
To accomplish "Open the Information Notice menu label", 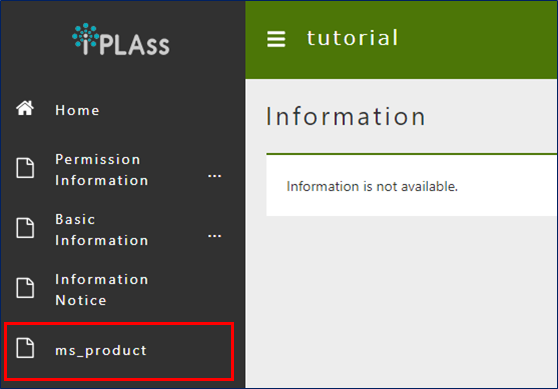I will click(101, 290).
